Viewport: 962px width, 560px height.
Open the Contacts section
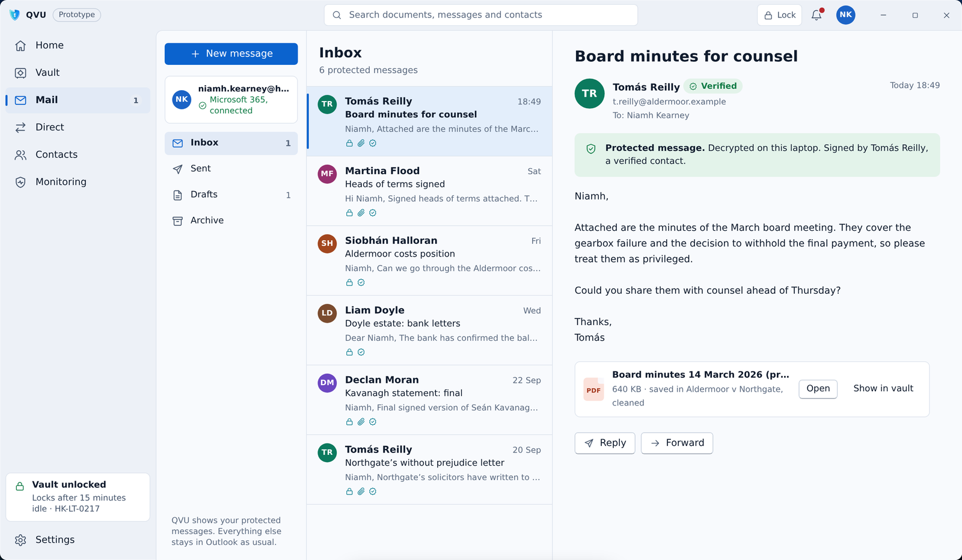(x=78, y=154)
